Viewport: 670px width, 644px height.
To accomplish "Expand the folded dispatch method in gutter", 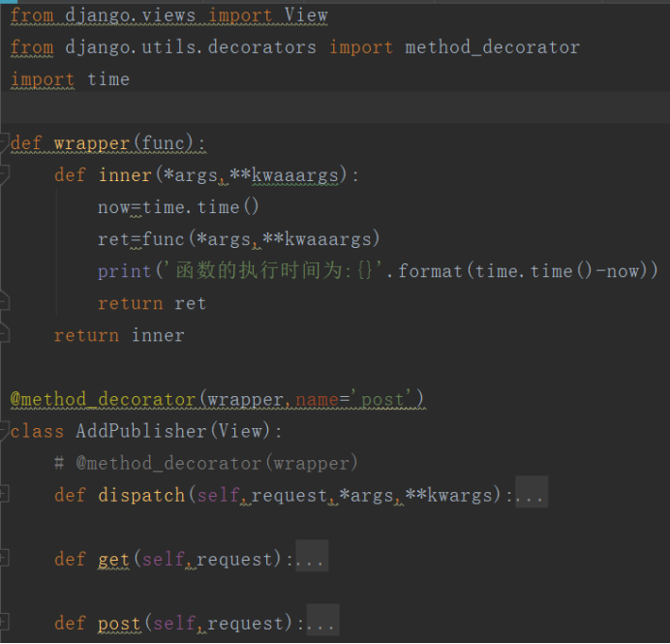I will [4, 495].
